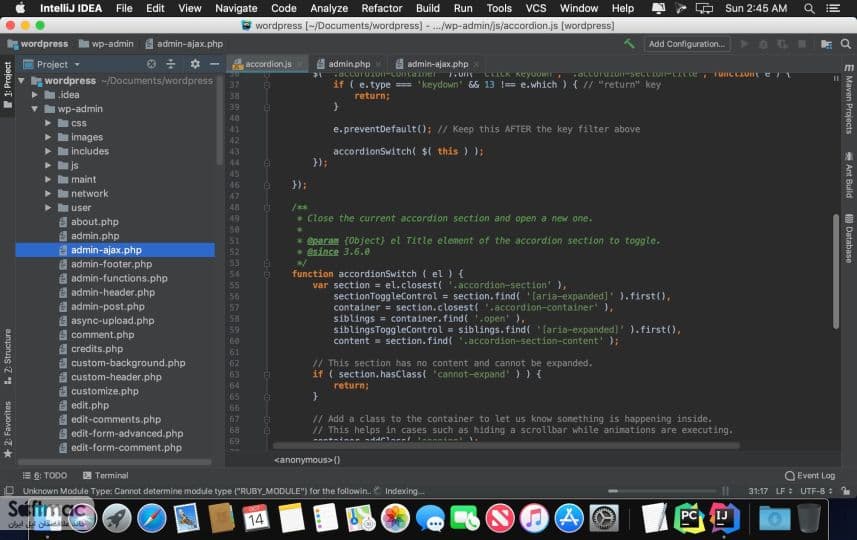This screenshot has width=857, height=540.
Task: Open the VCS menu
Action: [536, 8]
